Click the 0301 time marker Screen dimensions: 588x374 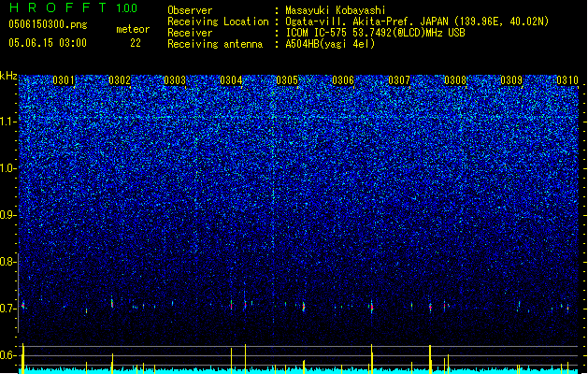[64, 80]
